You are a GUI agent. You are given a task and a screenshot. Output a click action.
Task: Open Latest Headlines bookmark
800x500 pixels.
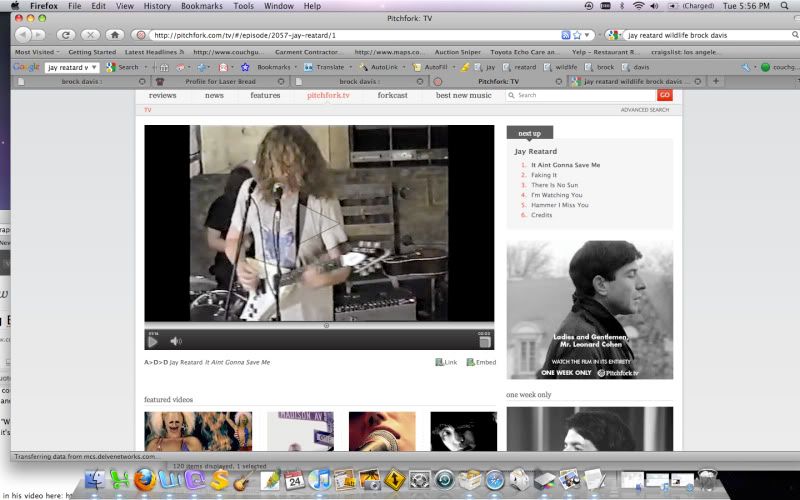click(154, 52)
